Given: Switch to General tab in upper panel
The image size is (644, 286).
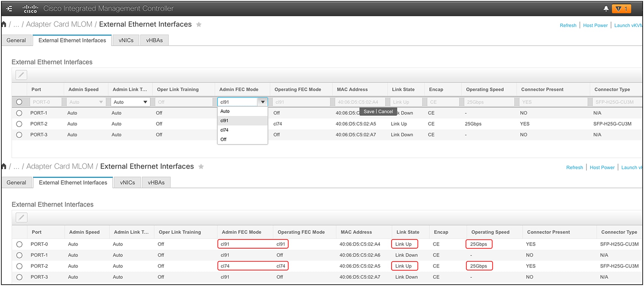Looking at the screenshot, I should click(x=16, y=40).
